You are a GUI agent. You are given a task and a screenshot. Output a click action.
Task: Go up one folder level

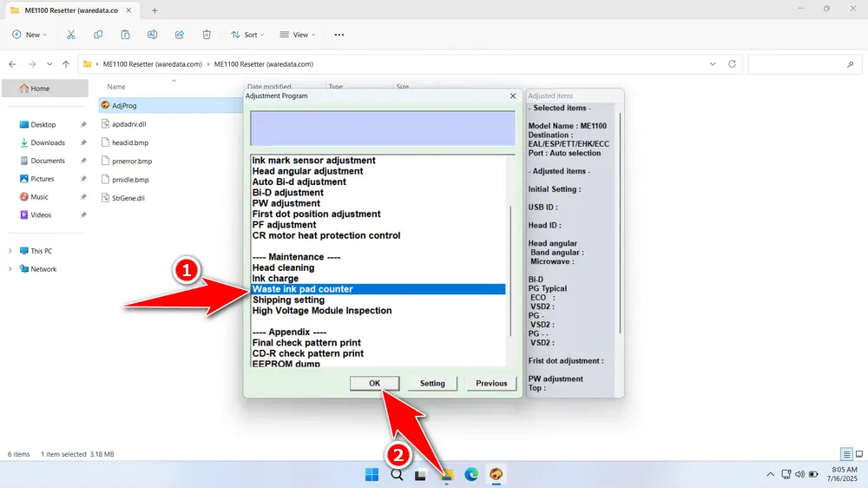click(x=66, y=64)
